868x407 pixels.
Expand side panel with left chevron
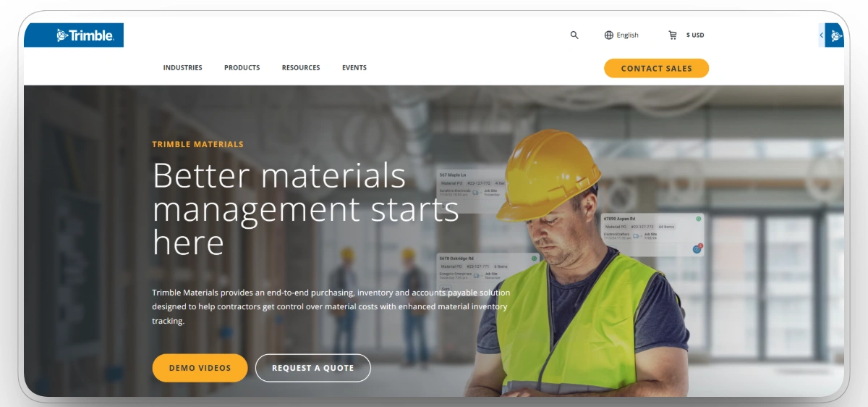pos(822,35)
